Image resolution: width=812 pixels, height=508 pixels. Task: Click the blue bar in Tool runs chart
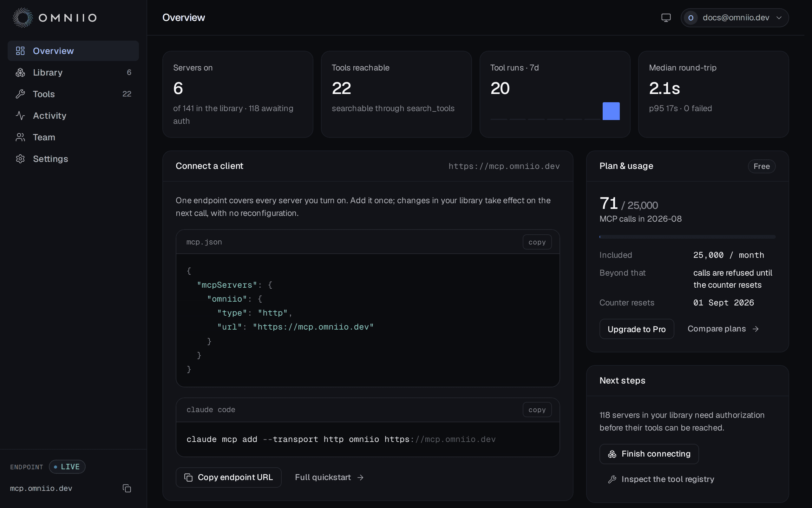click(x=611, y=111)
